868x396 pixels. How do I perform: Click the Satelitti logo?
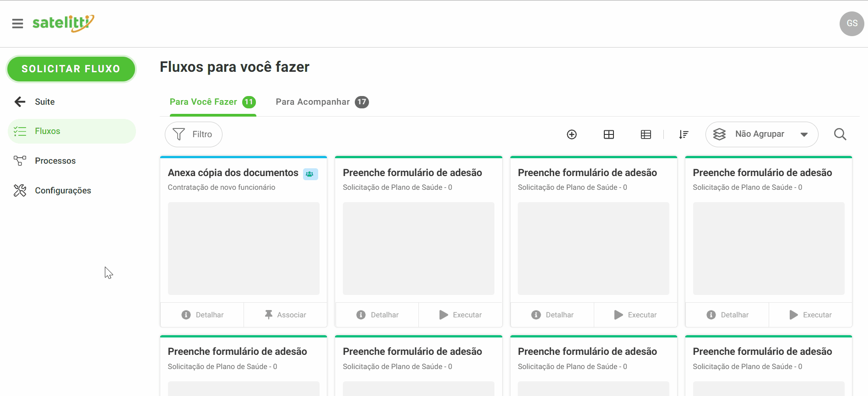(x=63, y=23)
